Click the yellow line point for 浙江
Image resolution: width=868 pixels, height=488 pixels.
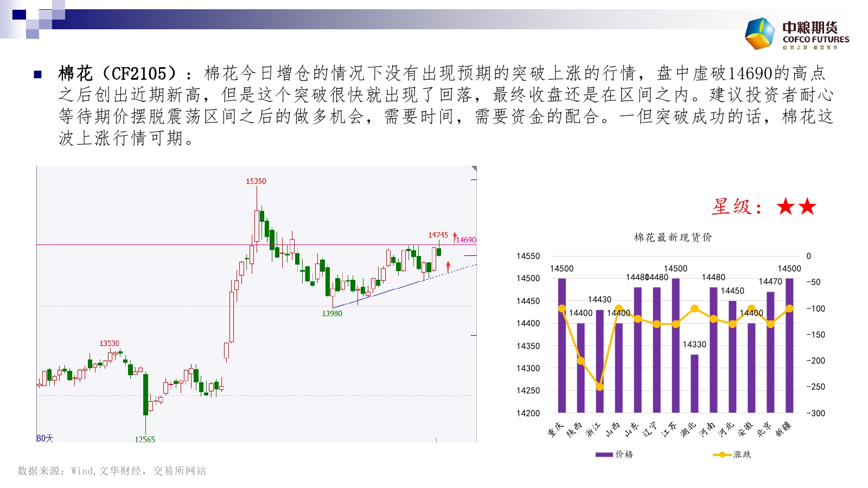coord(599,387)
